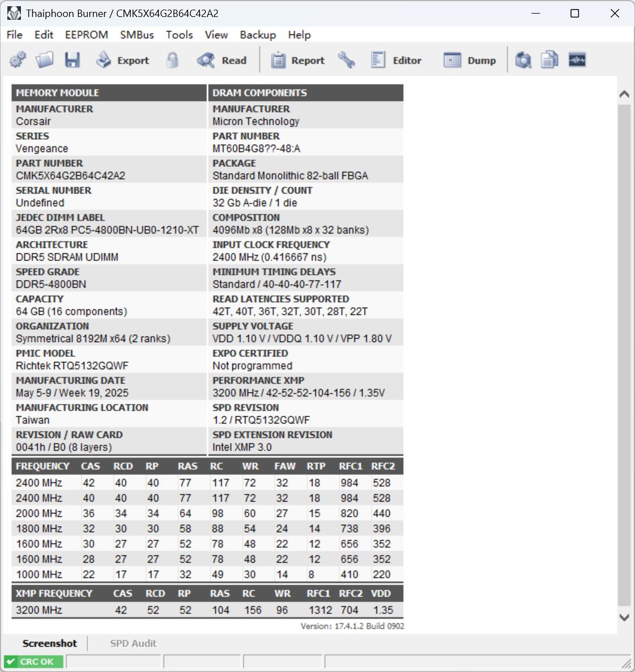Click Micron Technology manufacturer value
Image resolution: width=635 pixels, height=672 pixels.
pos(256,121)
